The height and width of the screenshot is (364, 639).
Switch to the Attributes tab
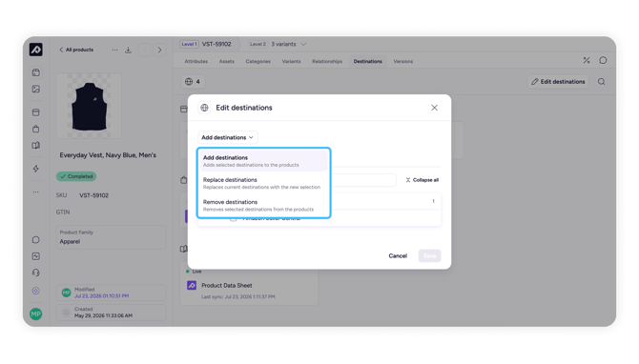tap(196, 61)
